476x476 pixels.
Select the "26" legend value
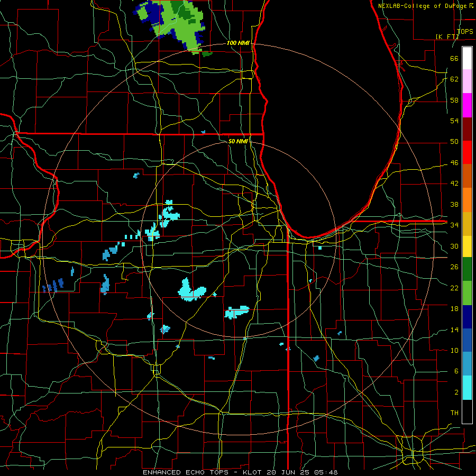coord(454,267)
